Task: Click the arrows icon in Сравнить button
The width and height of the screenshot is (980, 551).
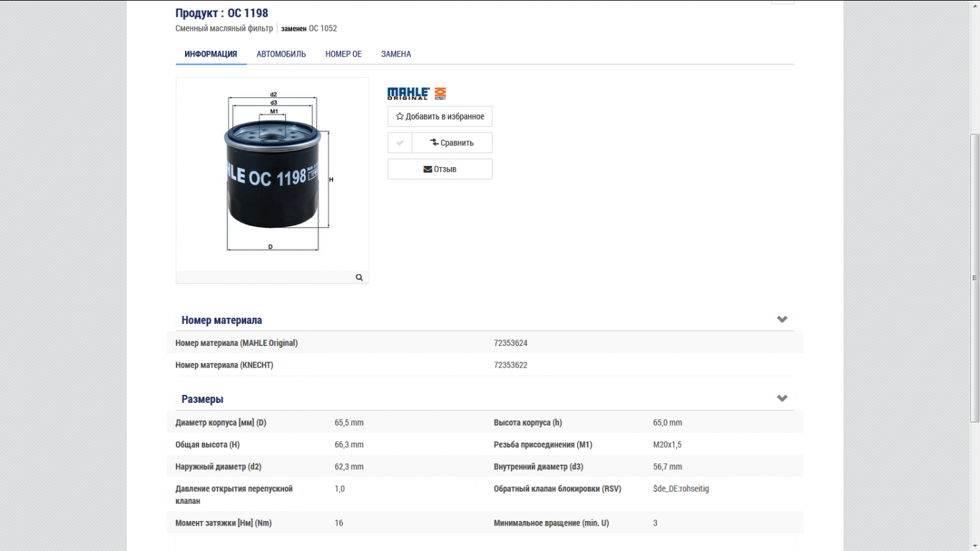Action: point(434,142)
